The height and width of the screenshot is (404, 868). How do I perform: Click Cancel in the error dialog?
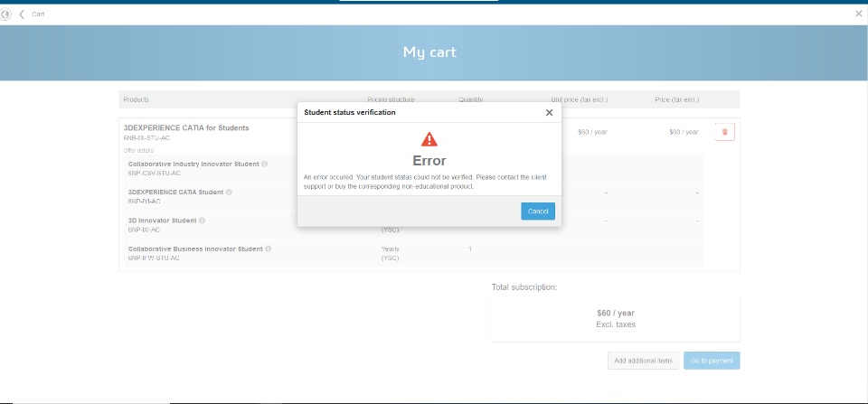pos(537,211)
